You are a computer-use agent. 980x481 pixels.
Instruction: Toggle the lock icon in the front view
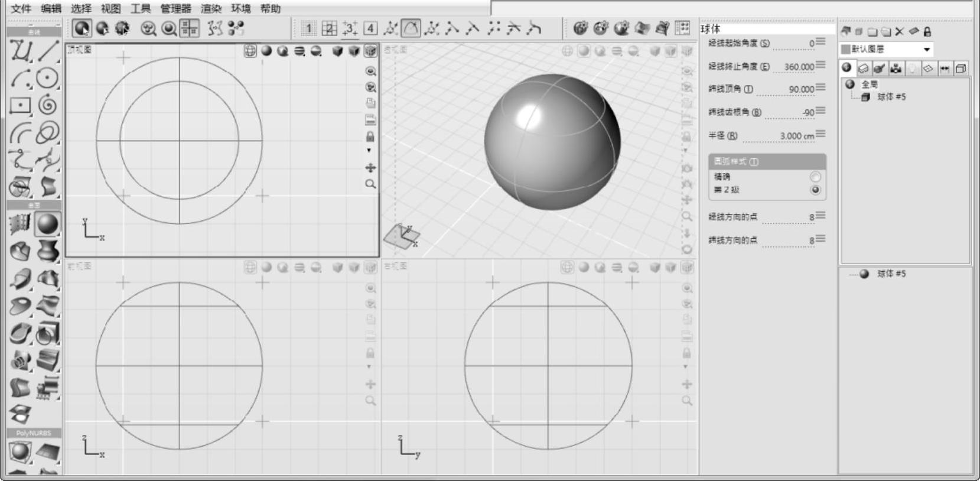tap(370, 353)
